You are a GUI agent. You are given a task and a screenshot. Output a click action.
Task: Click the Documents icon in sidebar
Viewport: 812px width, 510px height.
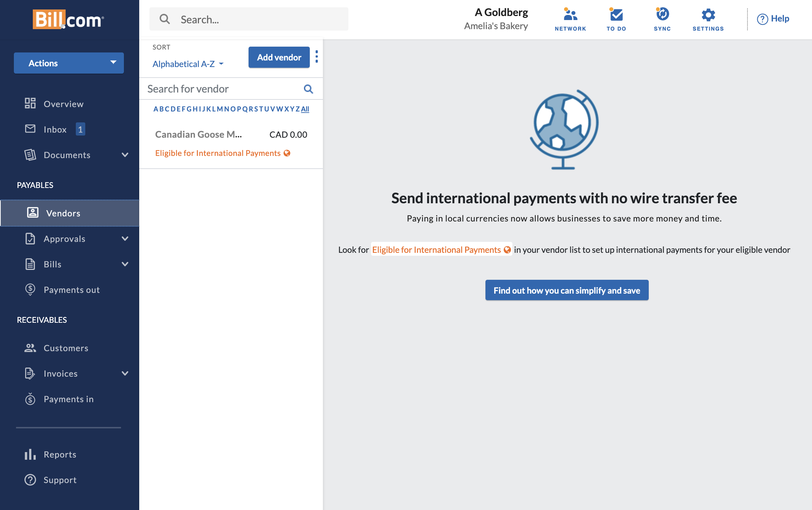30,154
